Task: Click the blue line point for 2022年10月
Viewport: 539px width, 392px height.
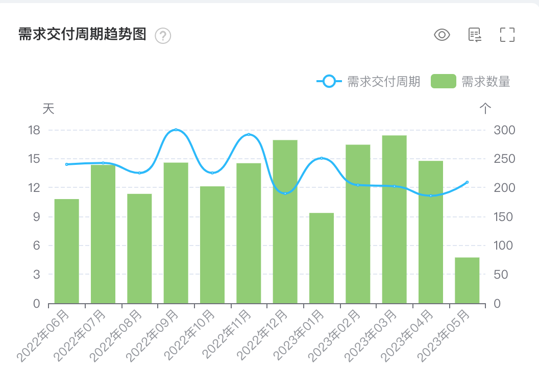Action: [x=212, y=173]
